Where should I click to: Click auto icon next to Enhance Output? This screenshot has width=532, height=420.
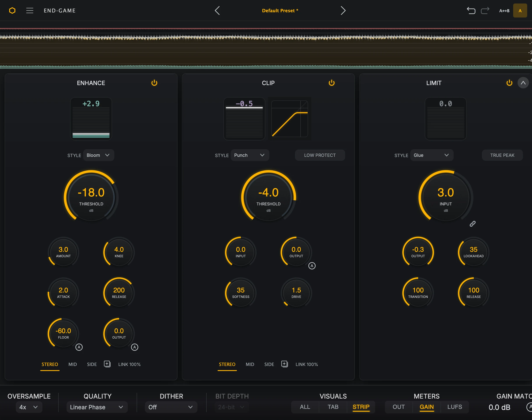pos(135,347)
